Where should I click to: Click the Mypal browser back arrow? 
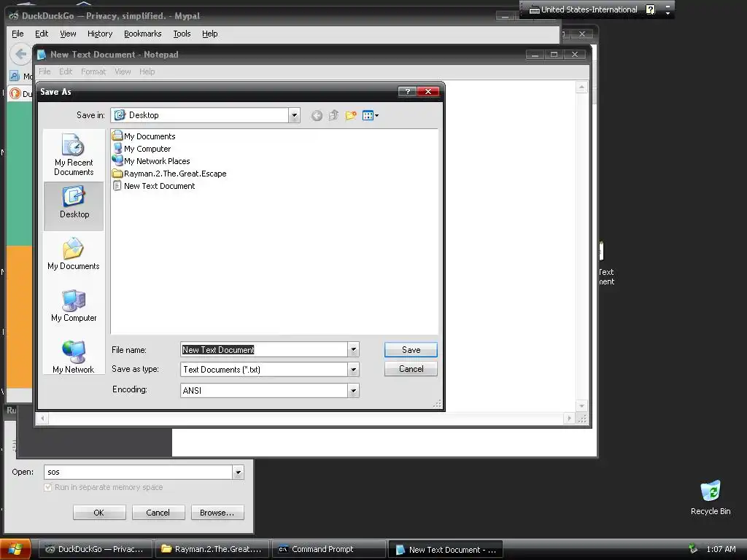click(20, 54)
